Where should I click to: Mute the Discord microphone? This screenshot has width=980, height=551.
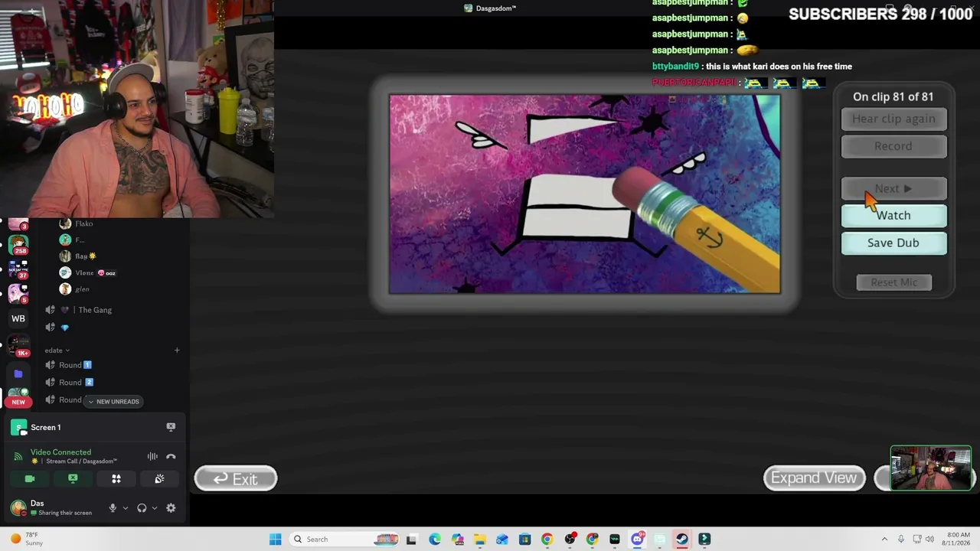(113, 508)
